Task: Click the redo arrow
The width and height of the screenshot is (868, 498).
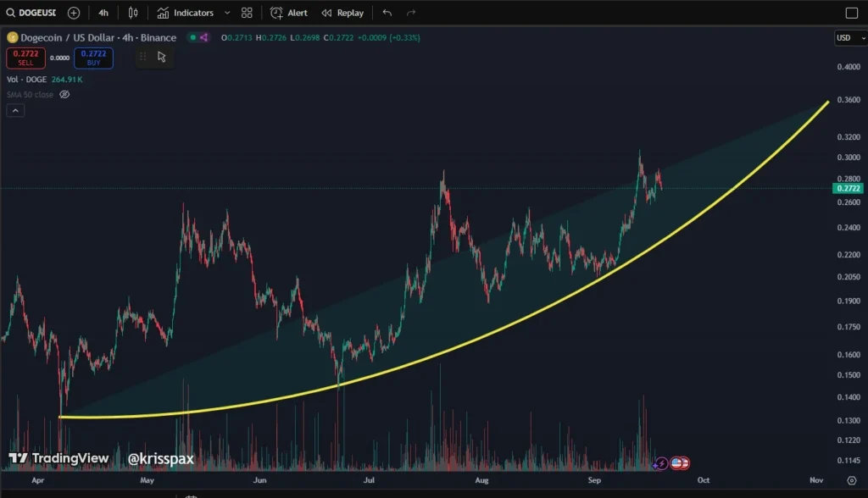Action: [411, 13]
